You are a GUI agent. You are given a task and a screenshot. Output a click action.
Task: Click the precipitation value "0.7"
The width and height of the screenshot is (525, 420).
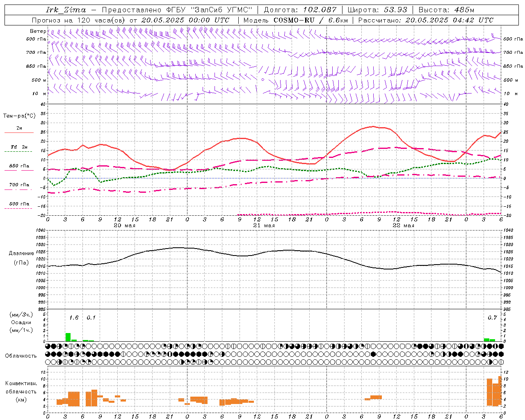(492, 318)
